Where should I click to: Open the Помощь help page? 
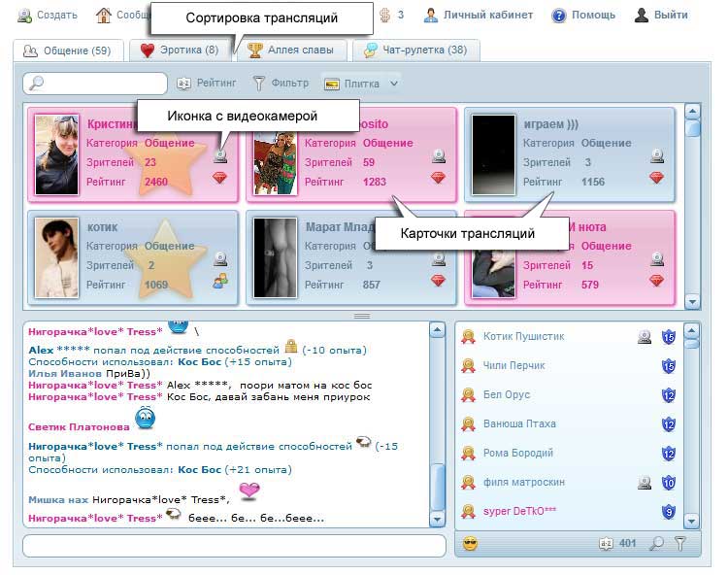click(x=583, y=15)
